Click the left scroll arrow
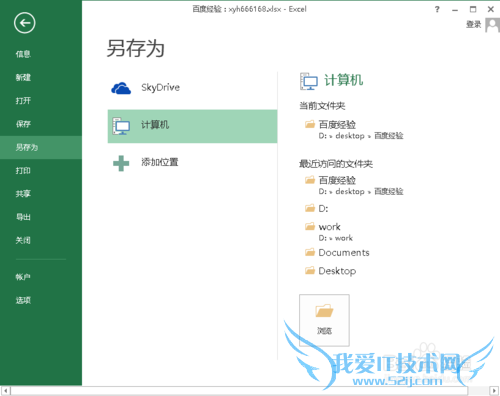 point(6,390)
